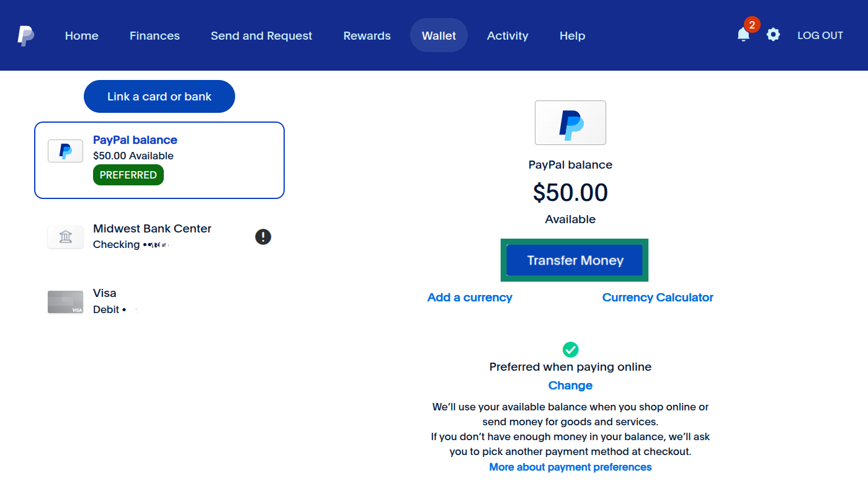This screenshot has width=868, height=491.
Task: Click the Visa debit card thumbnail
Action: 65,302
